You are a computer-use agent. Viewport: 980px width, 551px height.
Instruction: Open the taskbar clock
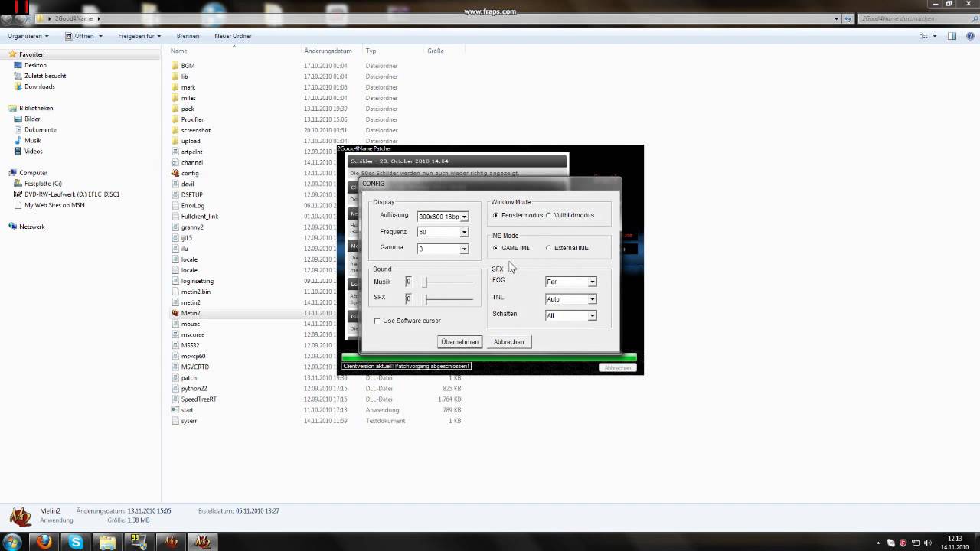click(x=954, y=543)
